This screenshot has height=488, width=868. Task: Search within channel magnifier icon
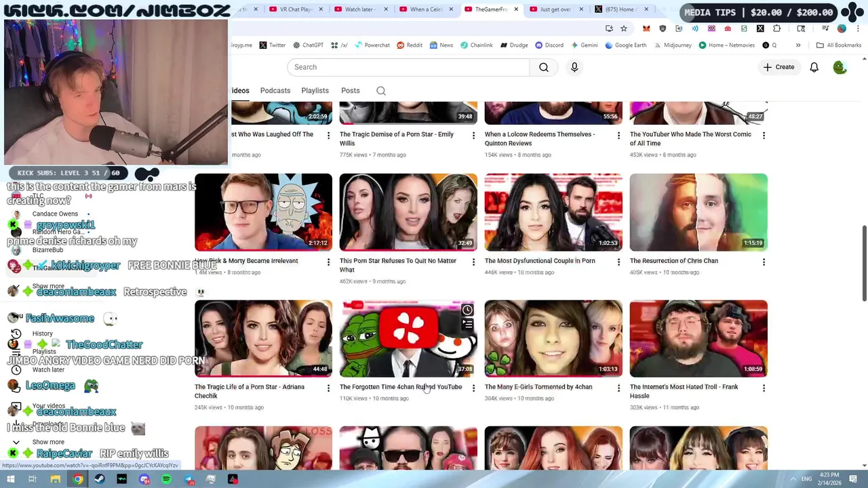pyautogui.click(x=381, y=91)
